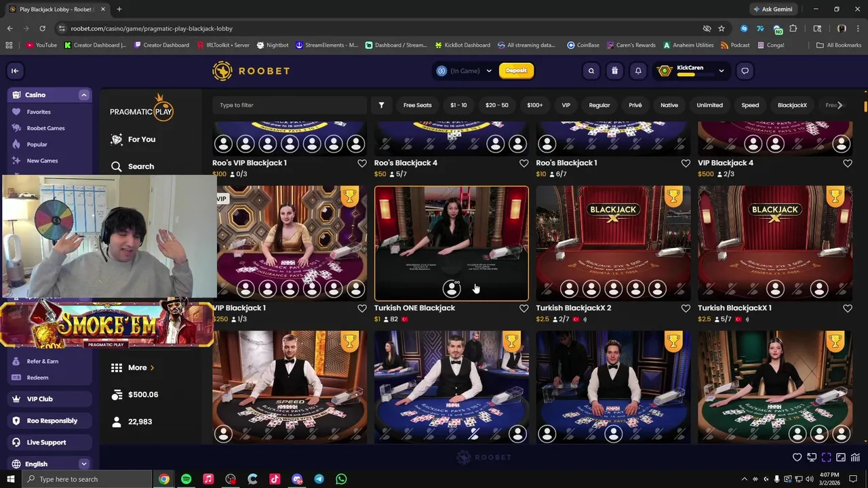Open Telegram from the taskbar
Viewport: 868px width, 488px height.
(x=319, y=479)
